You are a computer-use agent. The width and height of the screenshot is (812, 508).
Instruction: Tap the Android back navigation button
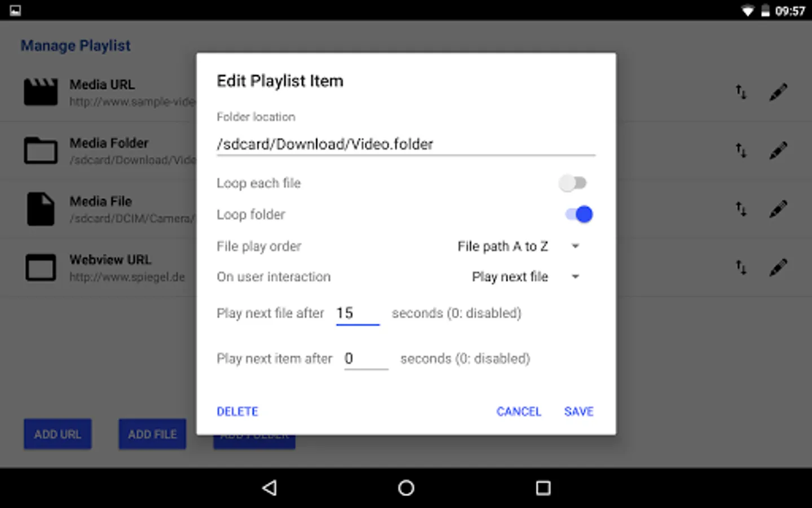(270, 488)
